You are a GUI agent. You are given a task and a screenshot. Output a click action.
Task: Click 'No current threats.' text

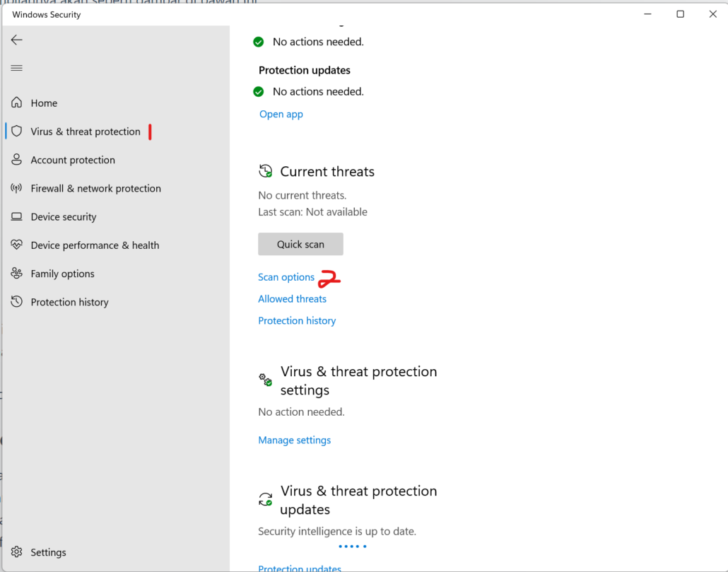tap(303, 195)
